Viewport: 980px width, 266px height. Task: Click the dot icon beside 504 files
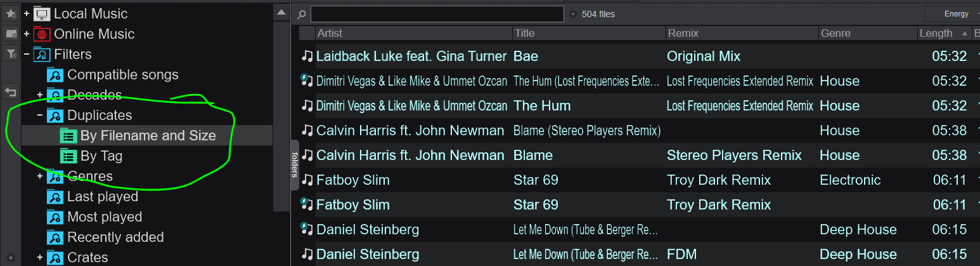(x=573, y=14)
